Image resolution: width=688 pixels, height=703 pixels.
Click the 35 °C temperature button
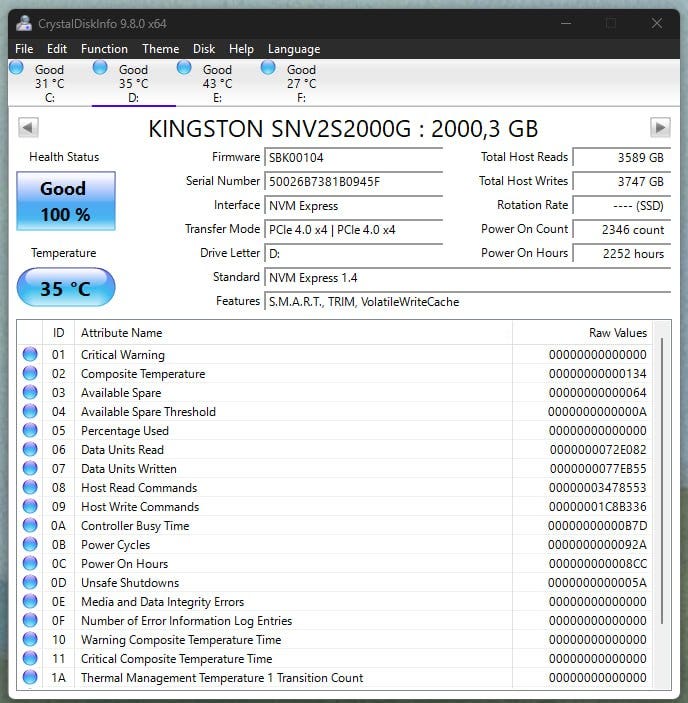pos(66,287)
